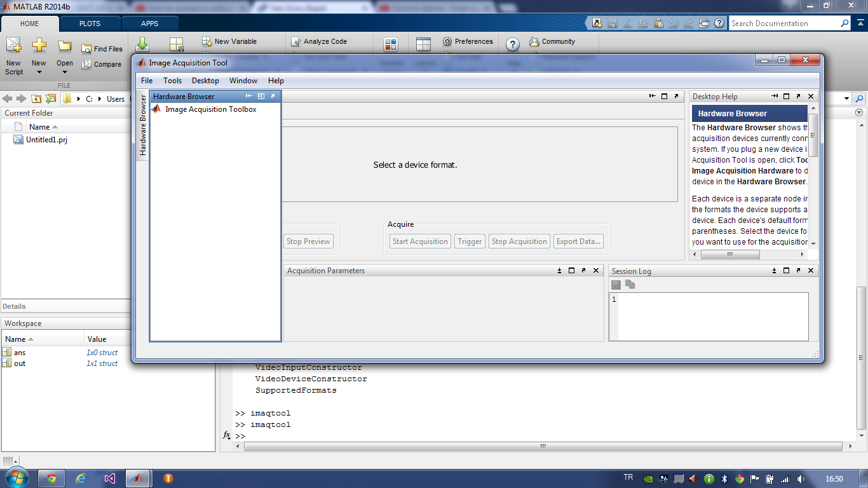Click the Save Workspace icon

pos(177,44)
